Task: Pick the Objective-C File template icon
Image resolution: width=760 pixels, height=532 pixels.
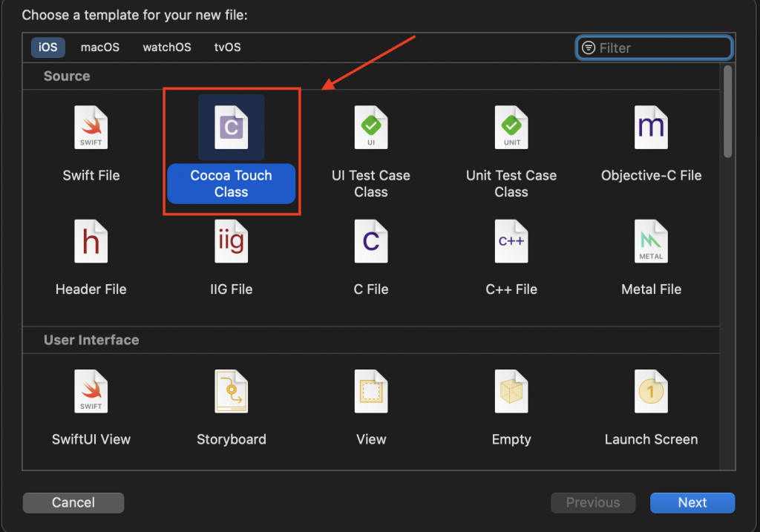Action: pyautogui.click(x=651, y=128)
